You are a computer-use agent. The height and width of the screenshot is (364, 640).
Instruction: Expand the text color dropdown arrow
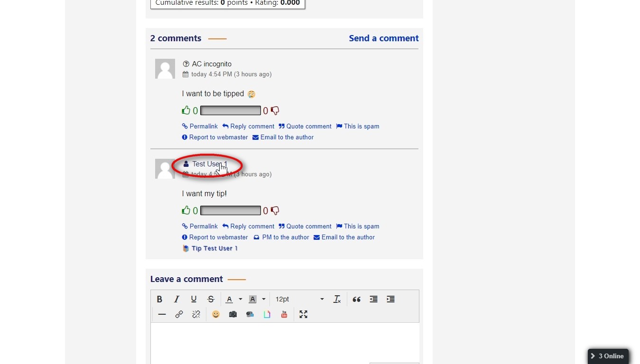(x=241, y=299)
